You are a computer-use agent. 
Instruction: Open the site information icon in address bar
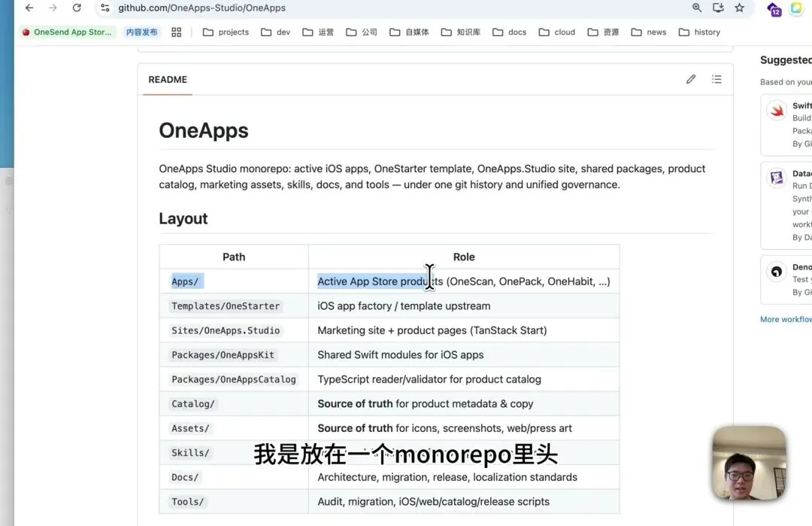[105, 8]
